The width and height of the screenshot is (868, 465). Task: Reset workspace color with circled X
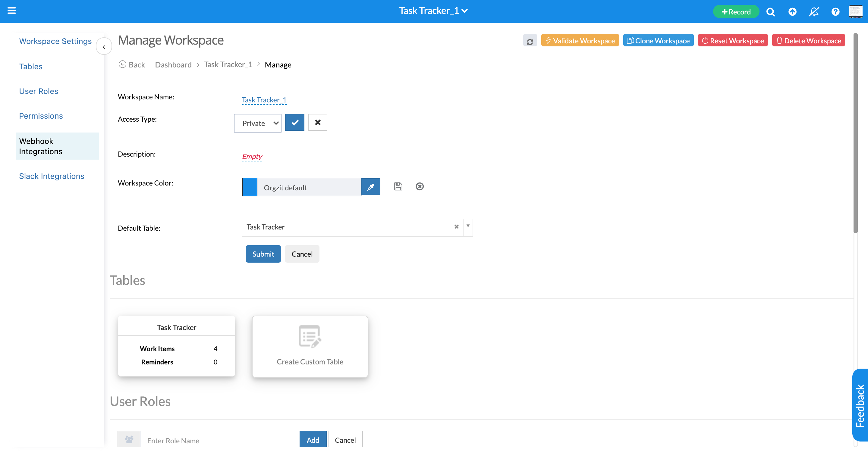coord(420,186)
